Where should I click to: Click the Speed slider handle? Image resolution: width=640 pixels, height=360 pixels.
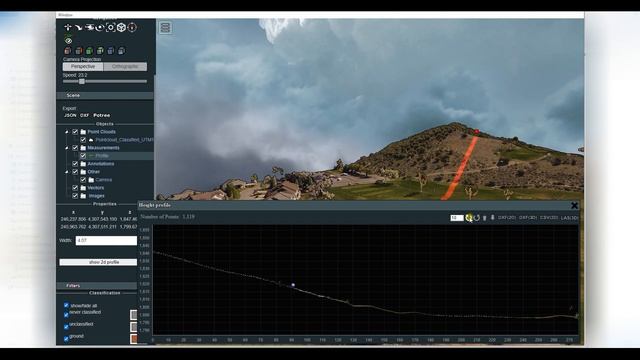point(82,81)
